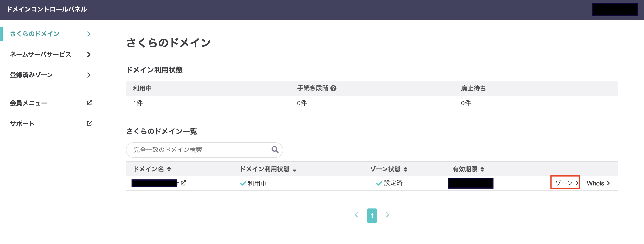The image size is (644, 244).
Task: Sort by 有効期限 column
Action: point(482,169)
